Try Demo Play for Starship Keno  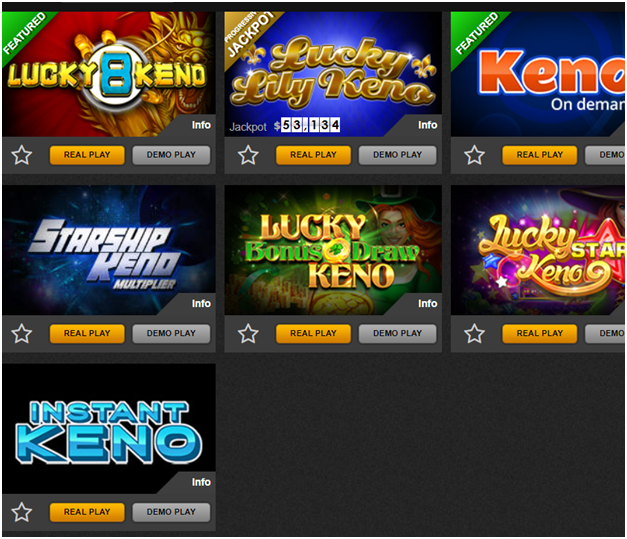[x=171, y=333]
